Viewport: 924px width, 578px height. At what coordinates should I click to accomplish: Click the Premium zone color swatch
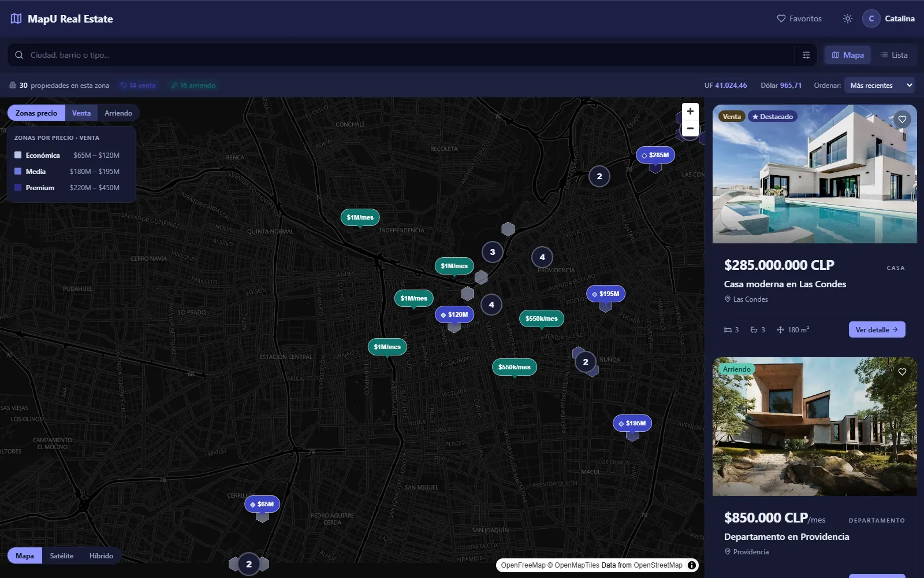18,187
